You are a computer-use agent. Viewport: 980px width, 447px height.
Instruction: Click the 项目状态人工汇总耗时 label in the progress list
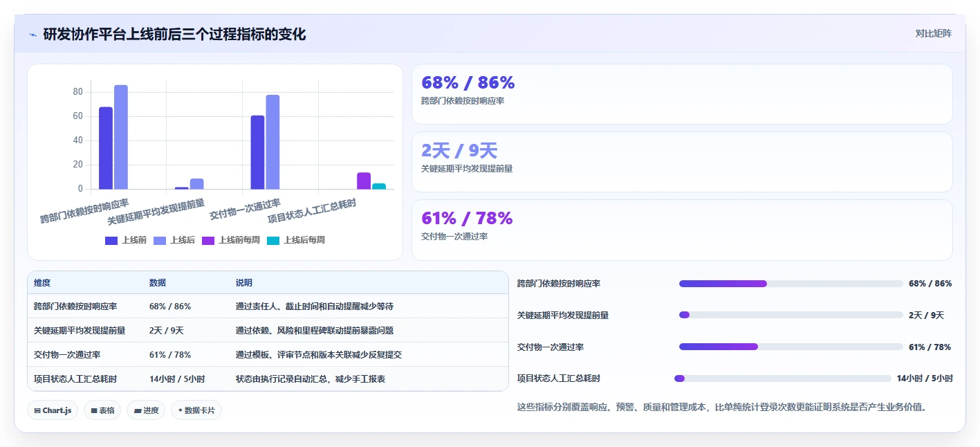559,378
